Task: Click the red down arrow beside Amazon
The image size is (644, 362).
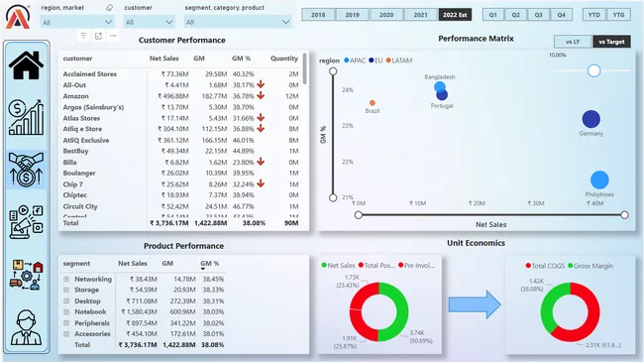Action: click(x=261, y=96)
